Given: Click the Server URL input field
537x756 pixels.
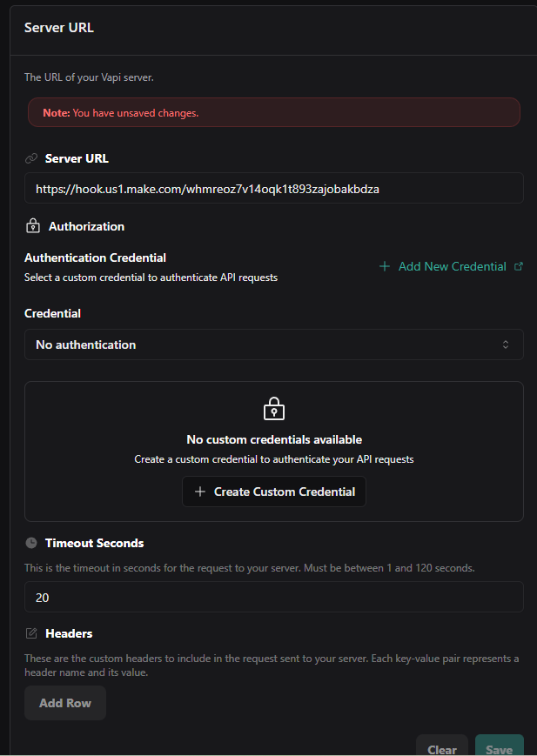Looking at the screenshot, I should coord(273,188).
